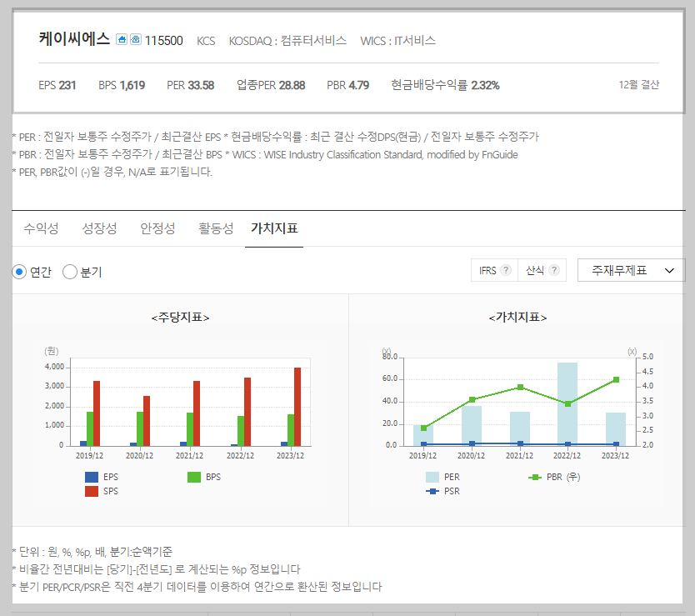The width and height of the screenshot is (695, 616).
Task: Click the 2019/12 BPS green bar
Action: [x=90, y=428]
